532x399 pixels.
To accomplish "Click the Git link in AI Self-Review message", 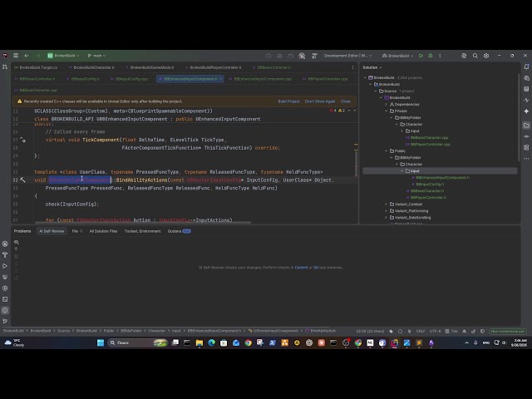I will pyautogui.click(x=316, y=268).
